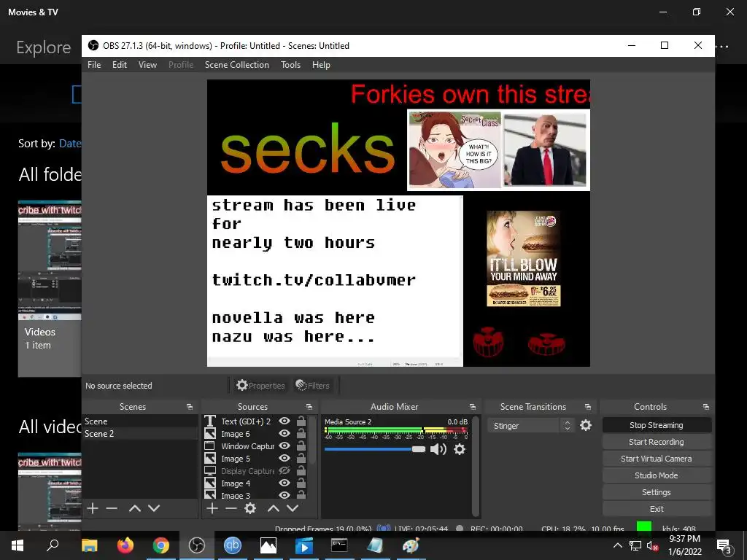
Task: Hide the Image 4 source
Action: coord(285,483)
